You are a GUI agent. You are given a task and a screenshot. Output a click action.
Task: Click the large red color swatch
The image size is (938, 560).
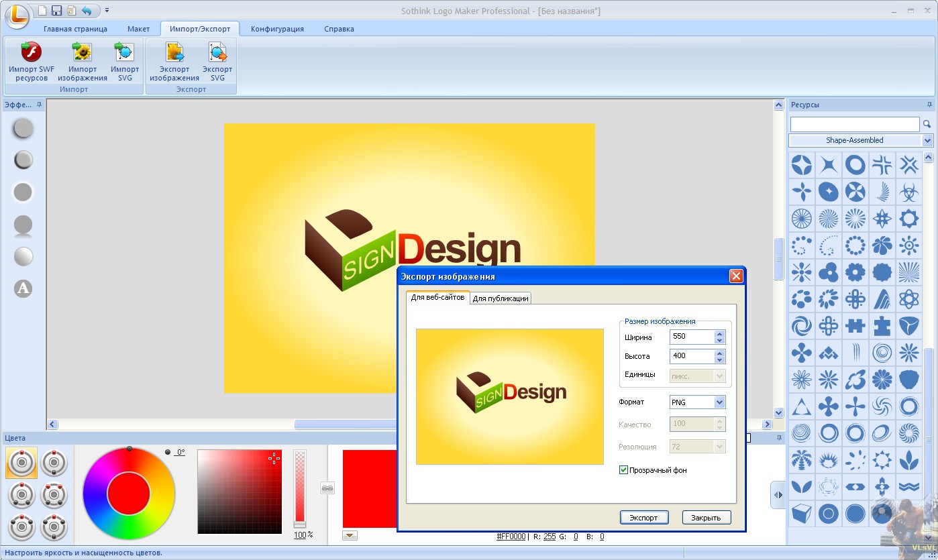370,489
